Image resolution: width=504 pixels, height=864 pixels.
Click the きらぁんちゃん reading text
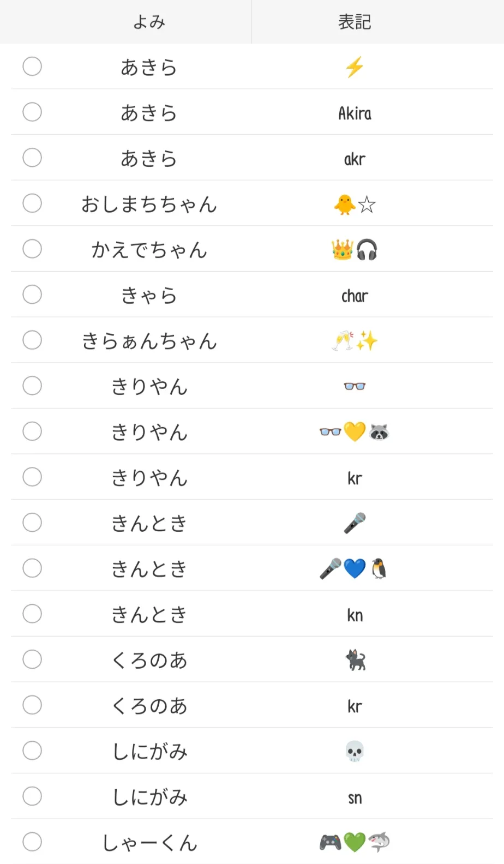click(149, 341)
